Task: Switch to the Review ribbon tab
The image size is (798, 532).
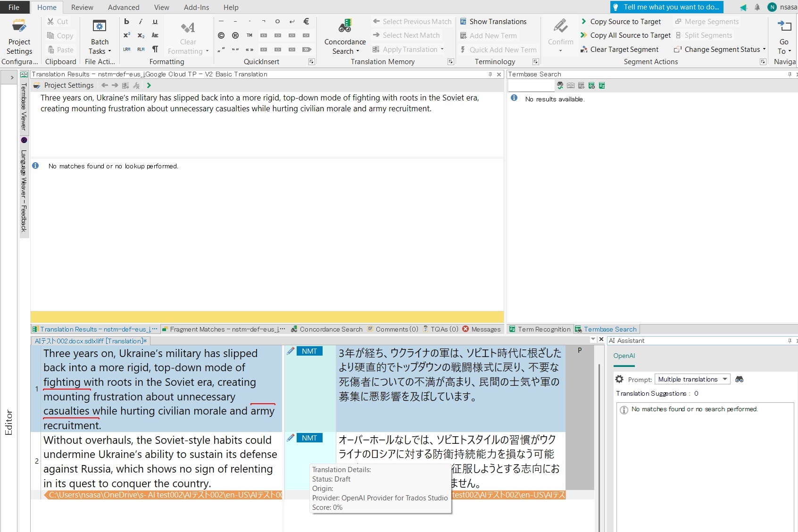Action: 82,7
